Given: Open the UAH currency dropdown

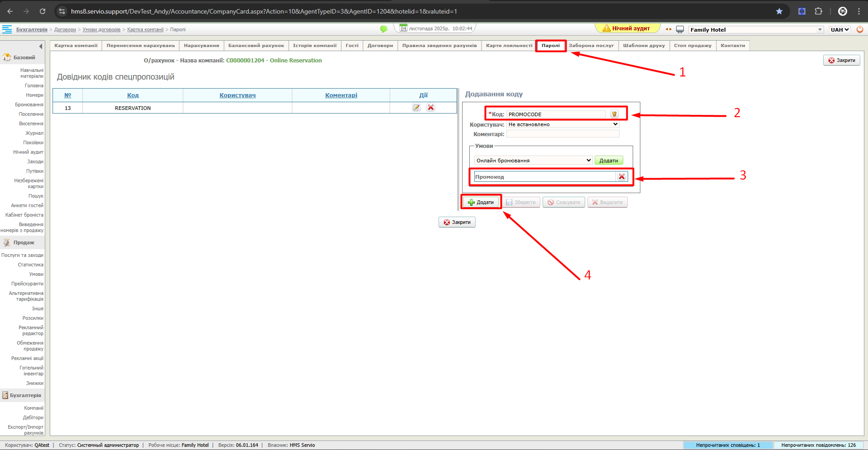Looking at the screenshot, I should (839, 30).
